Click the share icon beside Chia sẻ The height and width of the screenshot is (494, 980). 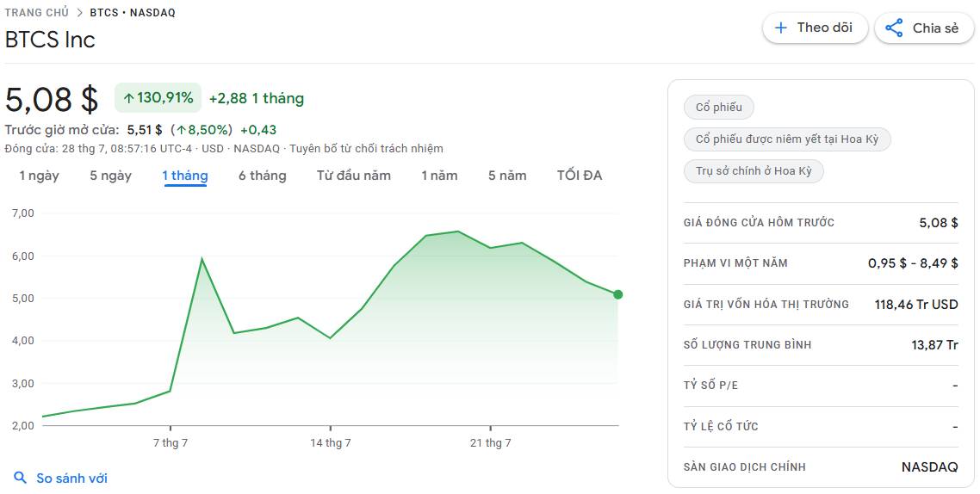(895, 28)
